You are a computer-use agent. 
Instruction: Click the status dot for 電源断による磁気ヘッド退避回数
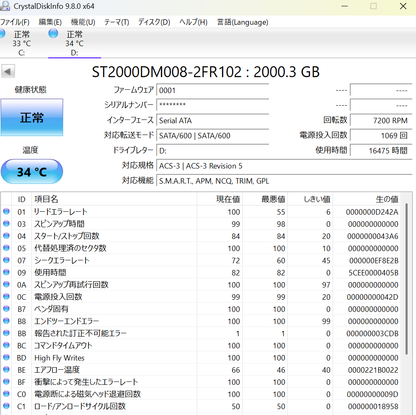(6, 394)
